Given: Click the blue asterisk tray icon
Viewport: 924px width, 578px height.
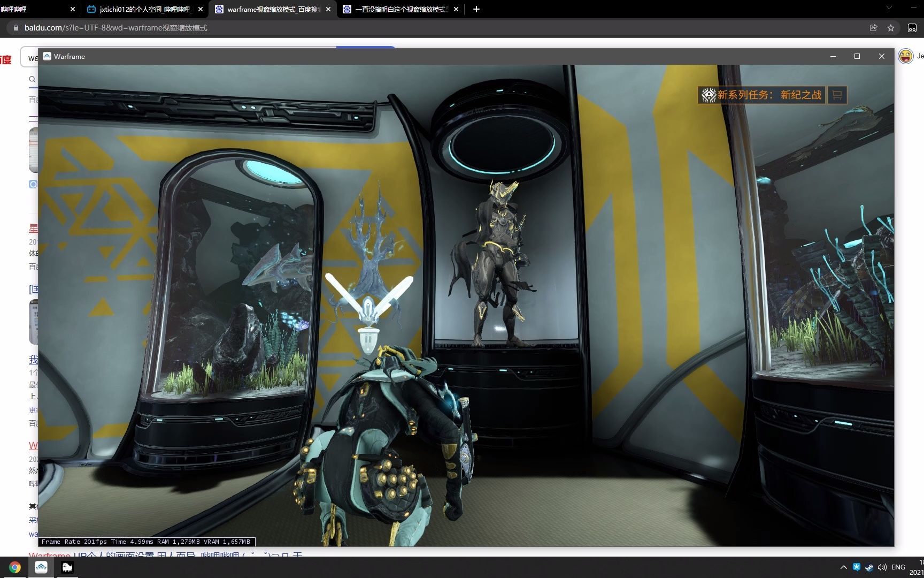Looking at the screenshot, I should click(x=856, y=567).
